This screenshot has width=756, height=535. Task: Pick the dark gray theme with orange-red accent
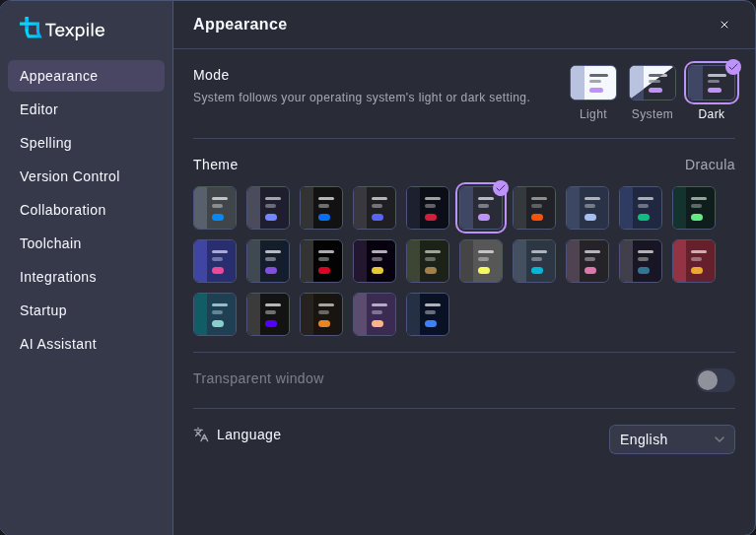[534, 208]
